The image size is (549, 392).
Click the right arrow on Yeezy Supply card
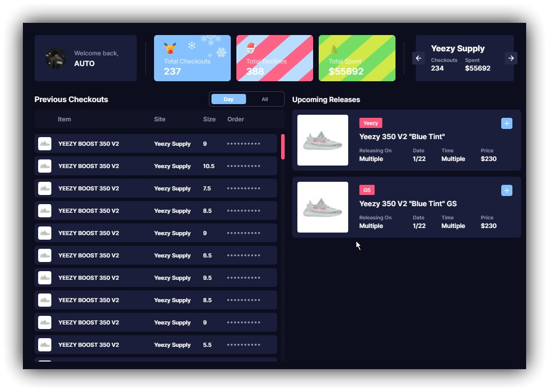pos(511,58)
